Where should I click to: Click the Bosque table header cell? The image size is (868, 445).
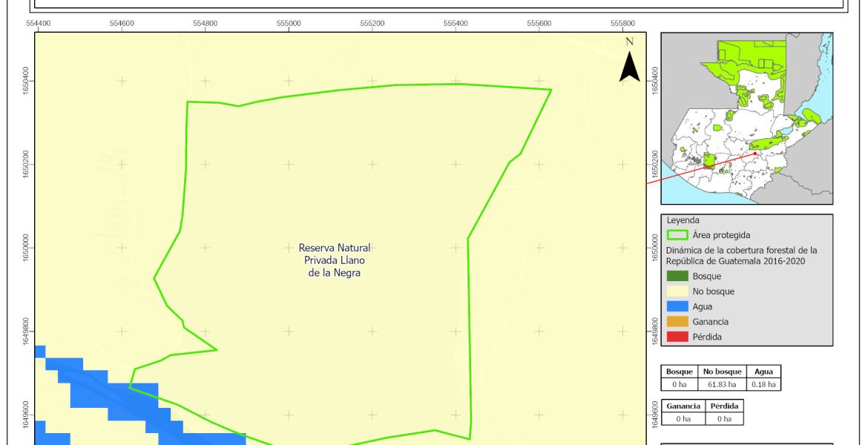pos(680,372)
